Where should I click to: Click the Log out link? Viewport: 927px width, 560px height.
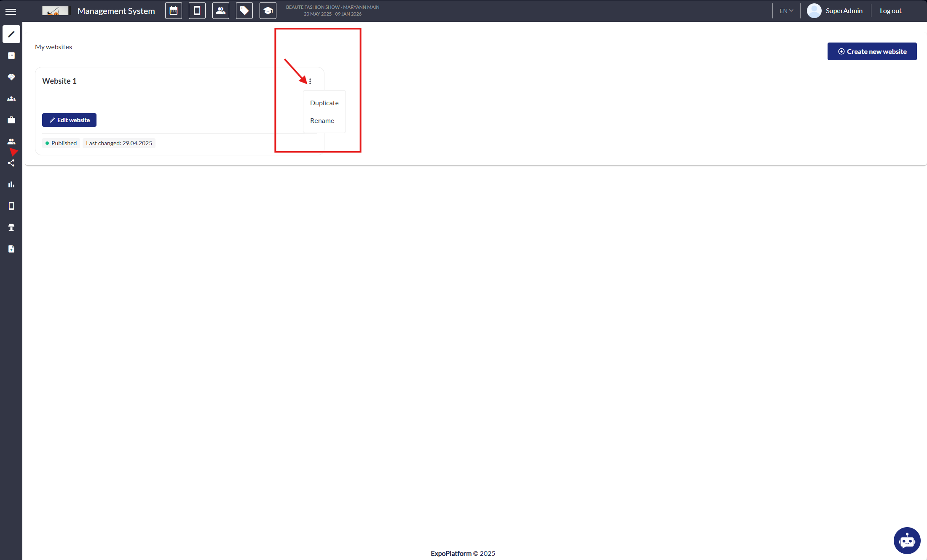tap(890, 11)
